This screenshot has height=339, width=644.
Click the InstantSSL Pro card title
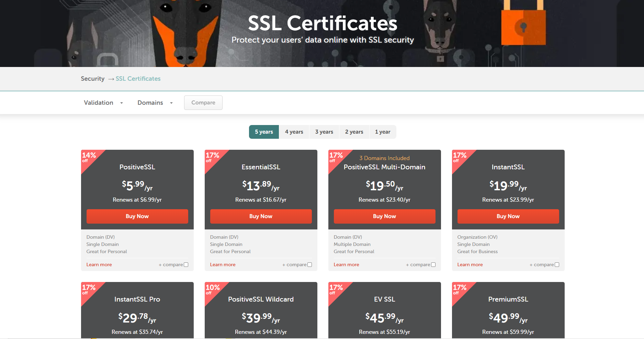coord(137,299)
